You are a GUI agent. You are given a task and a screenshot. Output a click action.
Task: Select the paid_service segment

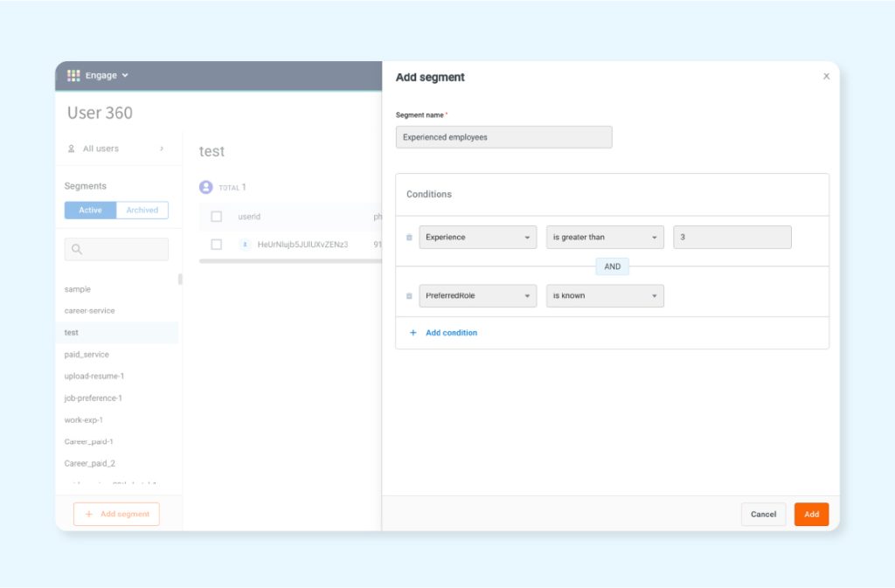tap(87, 354)
